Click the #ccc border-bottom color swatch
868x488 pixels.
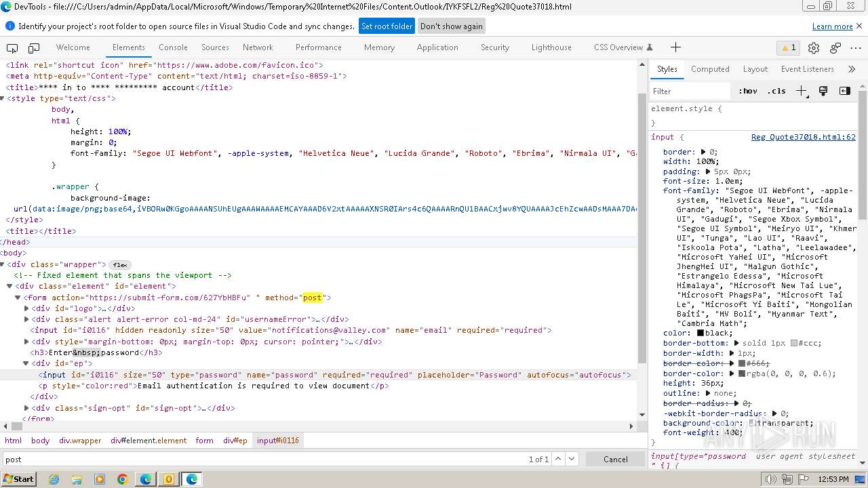pyautogui.click(x=794, y=343)
